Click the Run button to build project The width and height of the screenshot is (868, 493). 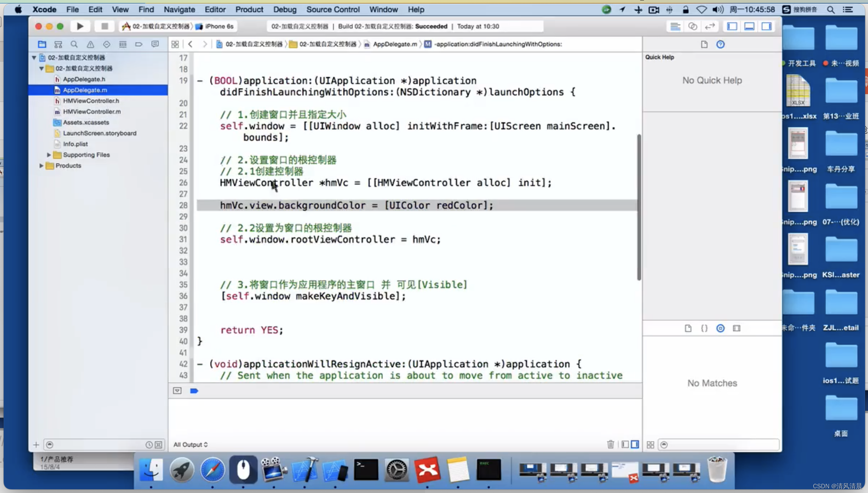click(x=80, y=26)
